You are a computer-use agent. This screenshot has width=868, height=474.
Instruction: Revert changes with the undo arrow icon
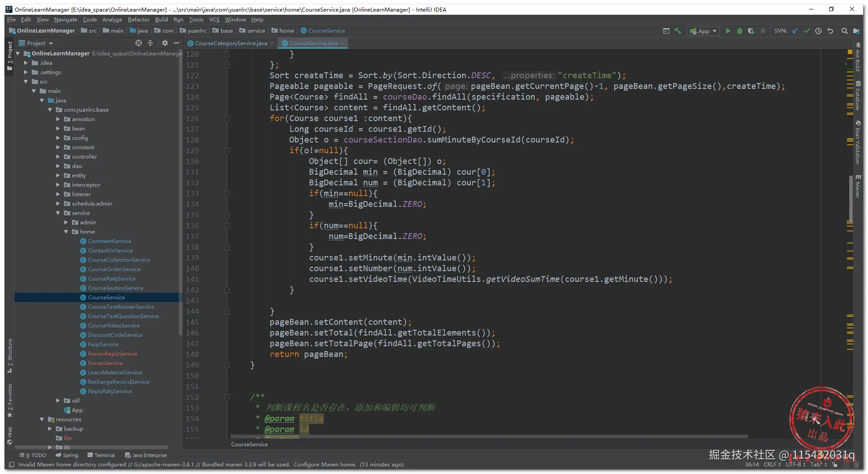(830, 31)
